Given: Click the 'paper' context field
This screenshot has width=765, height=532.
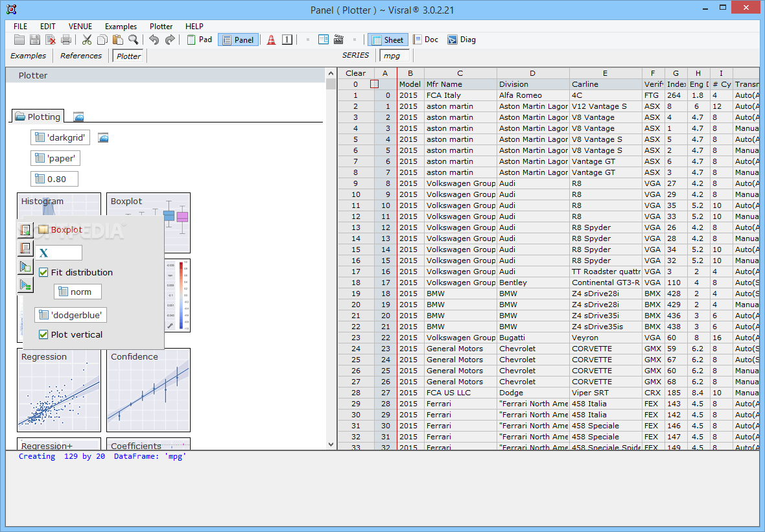Looking at the screenshot, I should 55,159.
